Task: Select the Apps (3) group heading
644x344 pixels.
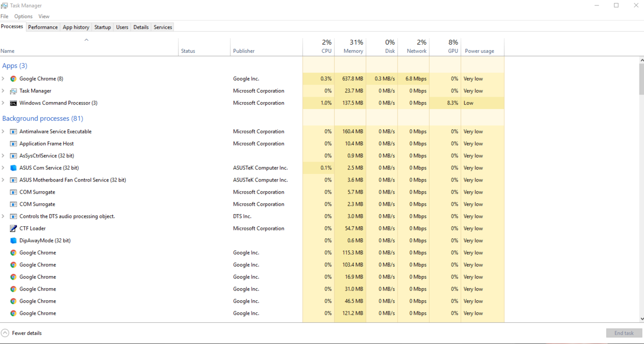Action: (x=15, y=66)
